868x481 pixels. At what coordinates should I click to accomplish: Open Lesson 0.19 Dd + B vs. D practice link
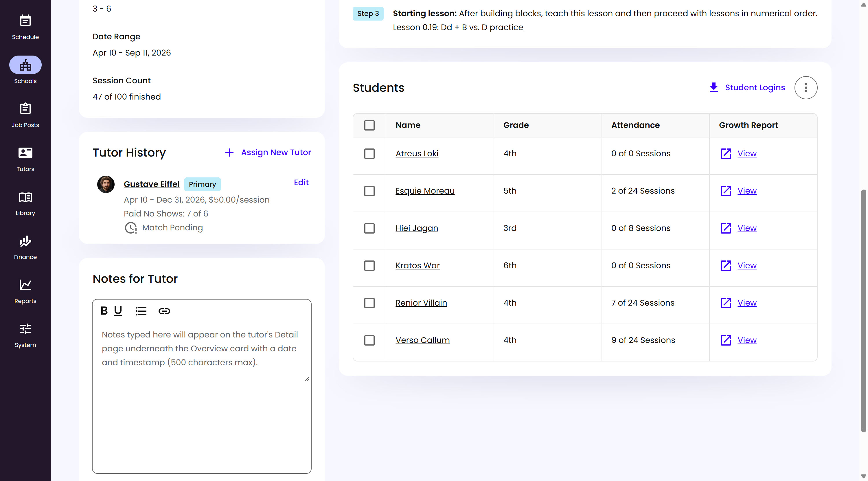pyautogui.click(x=458, y=27)
